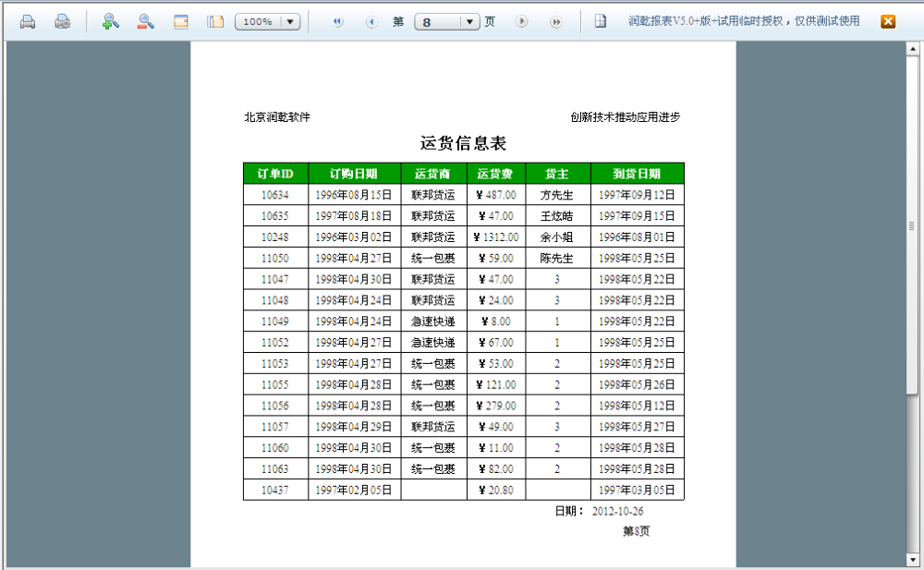Select order ID cell 11060
924x570 pixels.
[275, 448]
